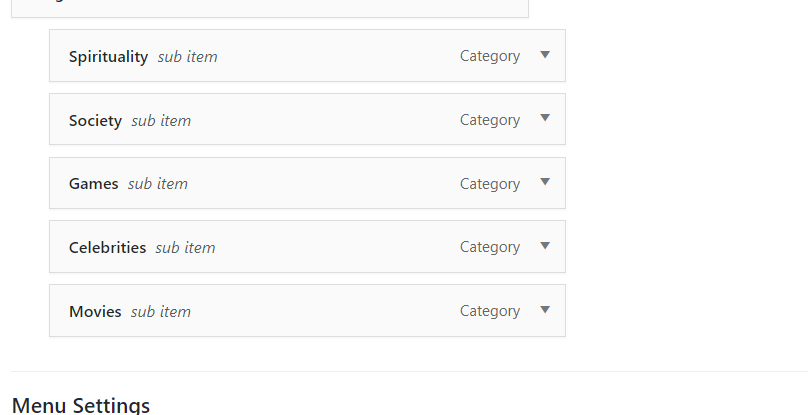808x415 pixels.
Task: Click the Category label on Society
Action: coord(490,121)
